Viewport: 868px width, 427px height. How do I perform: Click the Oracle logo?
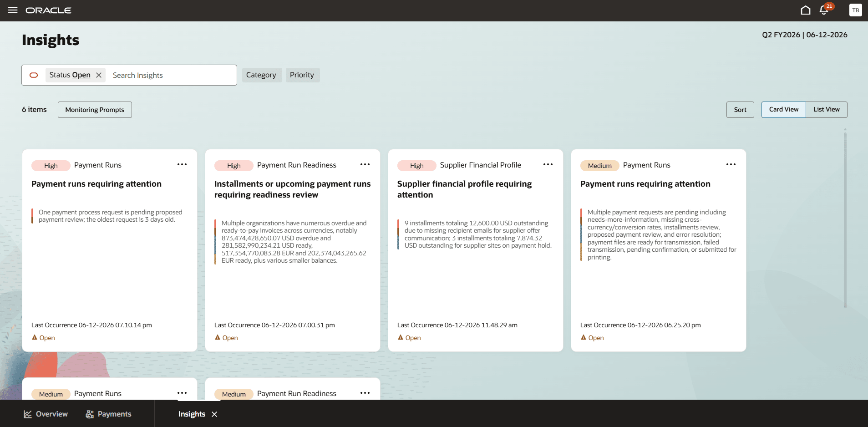(48, 10)
